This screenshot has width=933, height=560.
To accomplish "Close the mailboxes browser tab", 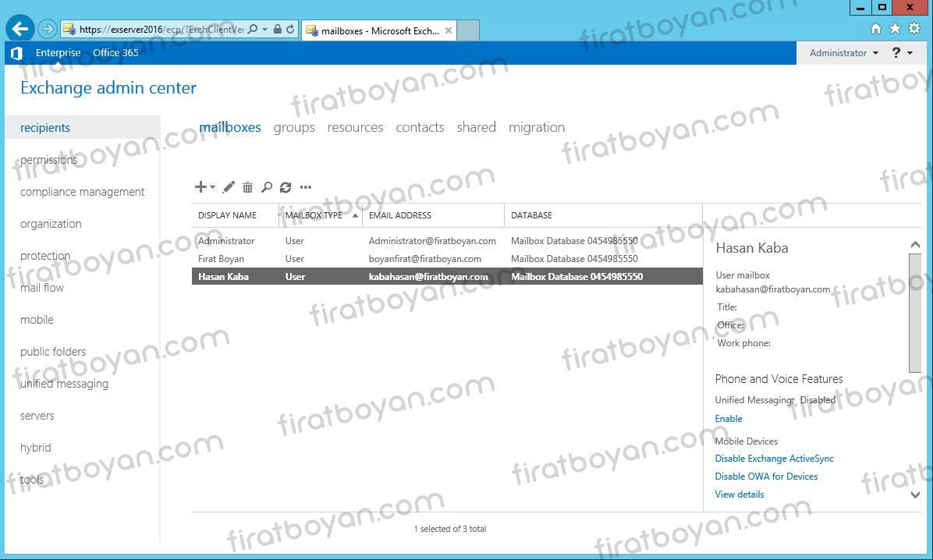I will tap(449, 30).
